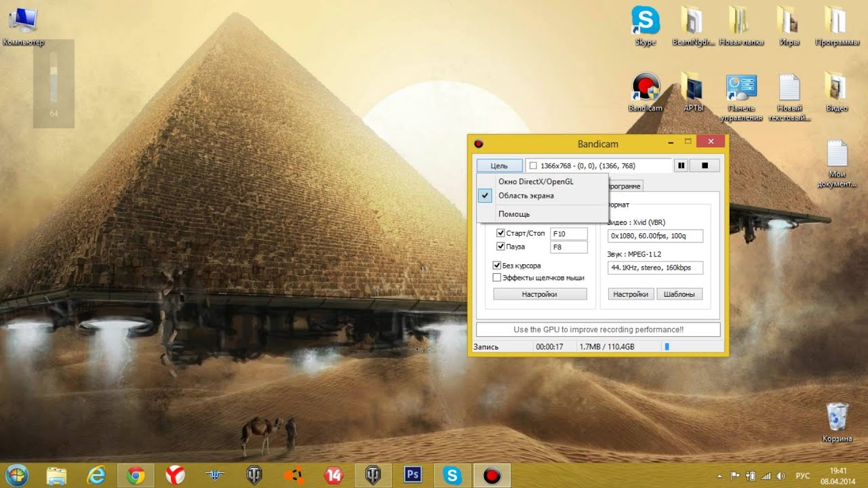Image resolution: width=868 pixels, height=488 pixels.
Task: Click the 1.7MB / 110.4GB status entry
Action: pyautogui.click(x=607, y=347)
